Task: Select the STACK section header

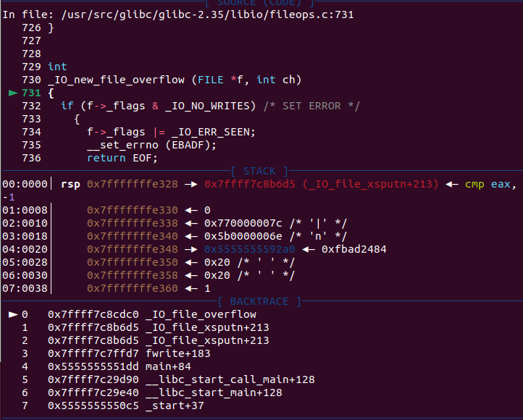Action: click(x=260, y=171)
